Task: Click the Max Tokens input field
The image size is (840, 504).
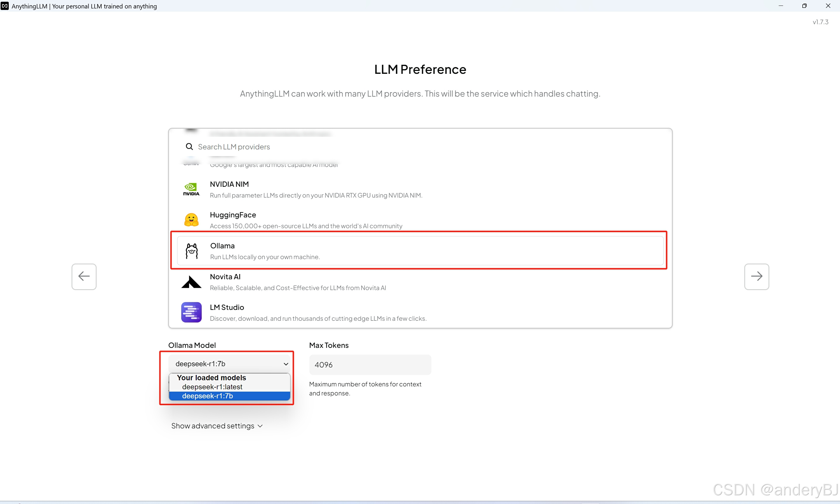Action: point(370,365)
